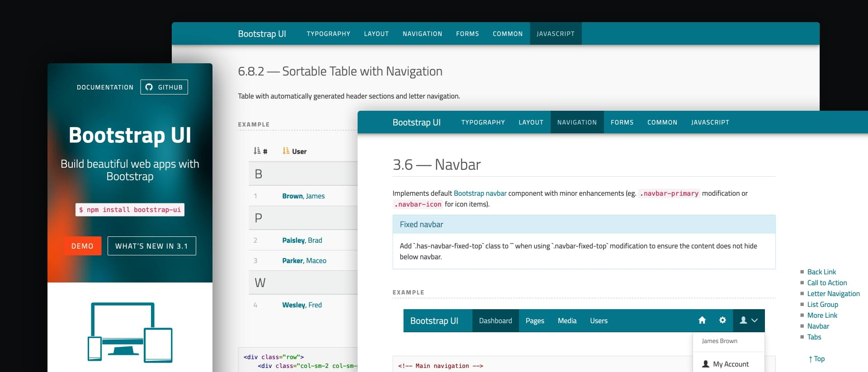Select active Navigation tab in front window
The image size is (868, 372).
pyautogui.click(x=577, y=122)
